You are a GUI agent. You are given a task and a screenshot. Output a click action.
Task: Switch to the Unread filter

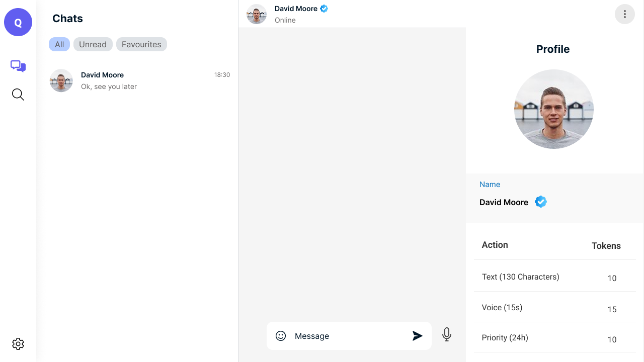click(x=93, y=44)
